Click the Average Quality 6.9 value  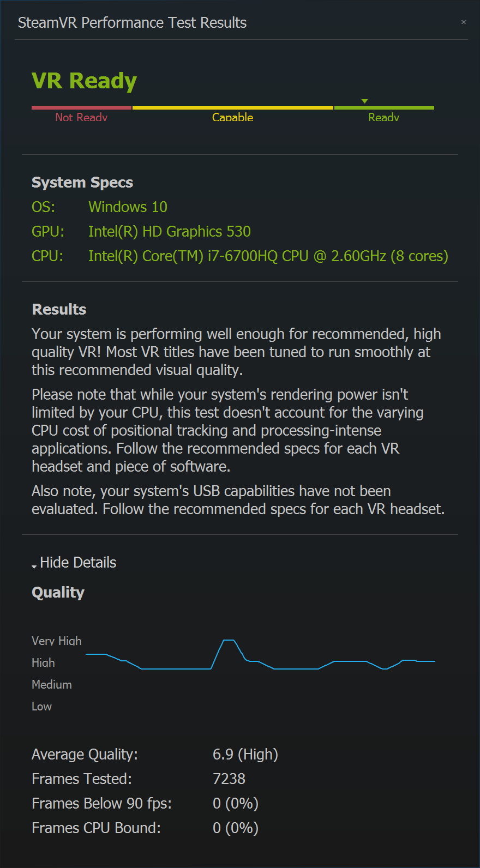245,755
